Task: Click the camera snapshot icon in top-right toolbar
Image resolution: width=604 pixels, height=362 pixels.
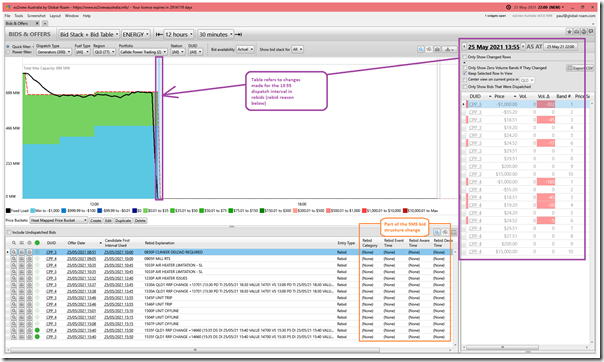Action: point(577,32)
